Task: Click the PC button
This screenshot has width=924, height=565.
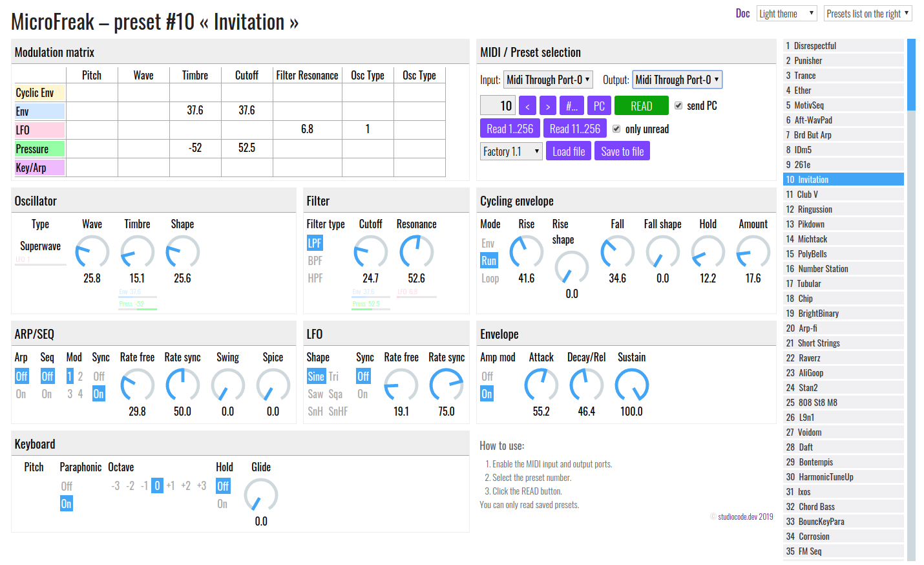Action: coord(599,106)
